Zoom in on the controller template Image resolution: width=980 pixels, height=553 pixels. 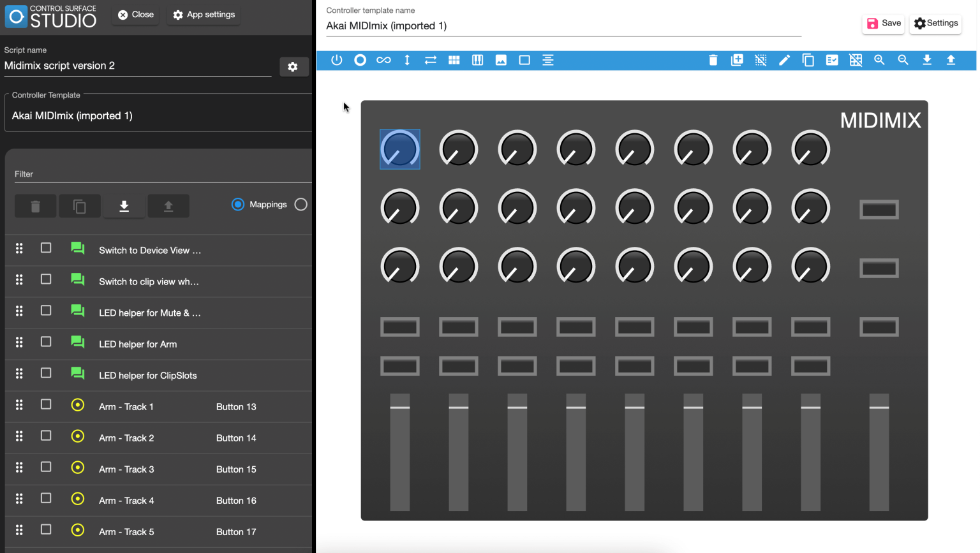click(x=879, y=60)
